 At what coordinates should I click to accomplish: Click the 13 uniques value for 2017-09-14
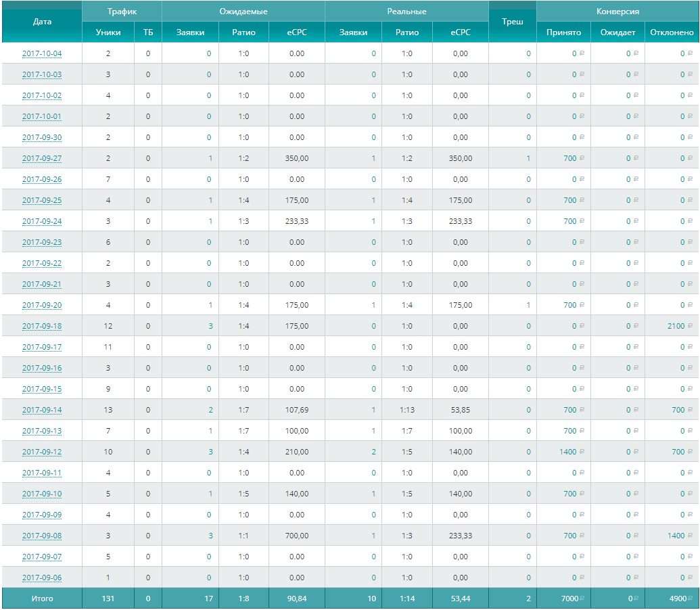pyautogui.click(x=108, y=410)
